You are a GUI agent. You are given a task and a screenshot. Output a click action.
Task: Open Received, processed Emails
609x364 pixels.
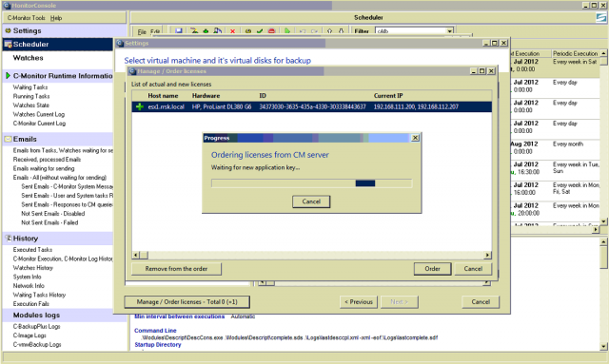47,160
